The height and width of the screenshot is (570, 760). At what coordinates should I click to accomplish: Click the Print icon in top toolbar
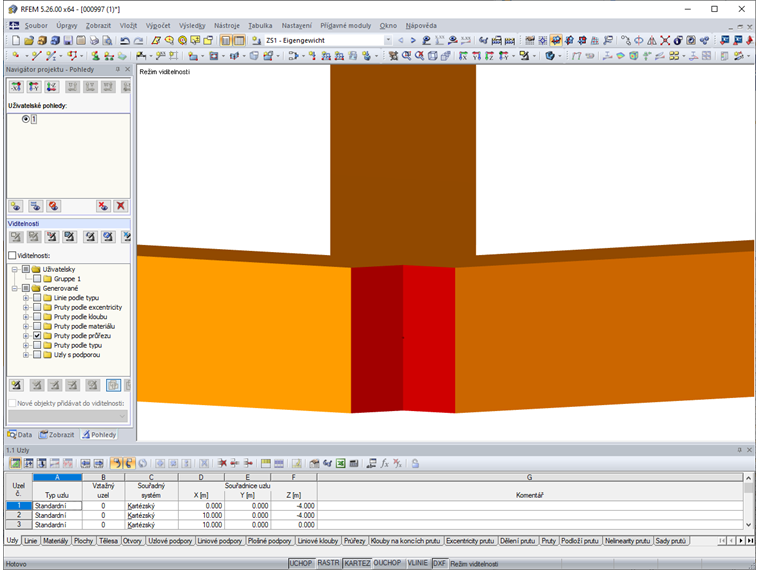pos(95,41)
